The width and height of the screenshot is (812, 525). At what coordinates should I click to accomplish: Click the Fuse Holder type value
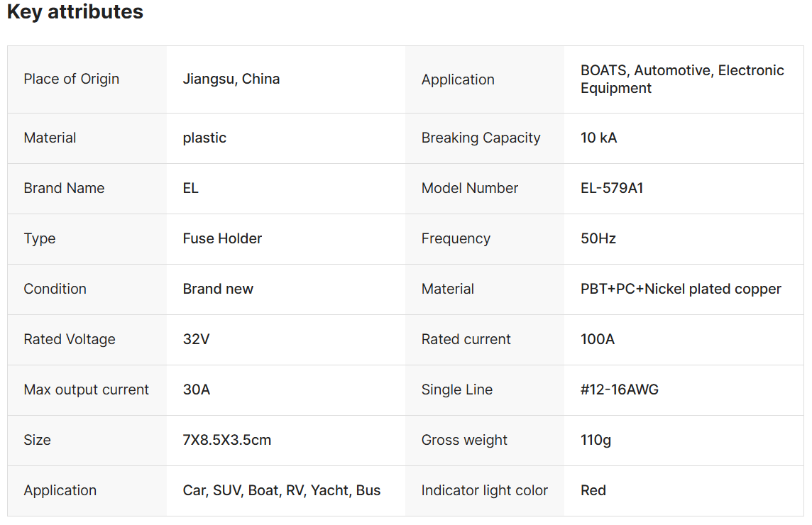pos(222,238)
